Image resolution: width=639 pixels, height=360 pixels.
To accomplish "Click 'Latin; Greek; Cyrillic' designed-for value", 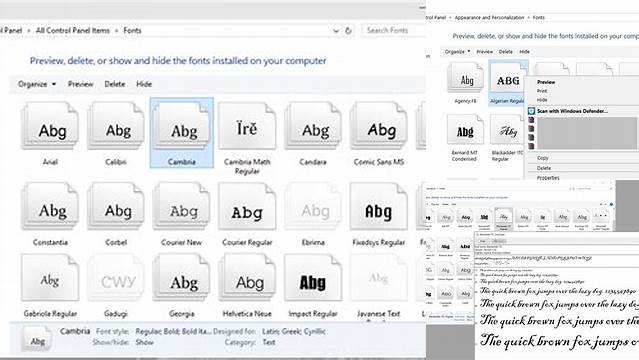I will click(294, 331).
